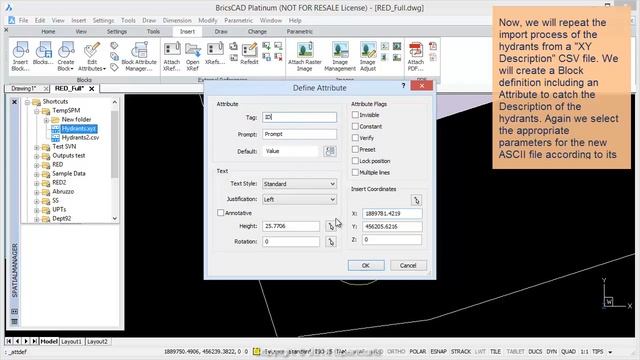Click the Height value field
Image resolution: width=640 pixels, height=360 pixels.
tap(291, 226)
